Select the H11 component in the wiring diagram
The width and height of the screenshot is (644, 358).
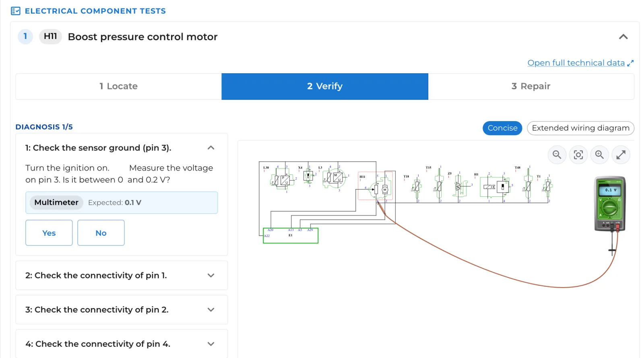click(375, 186)
